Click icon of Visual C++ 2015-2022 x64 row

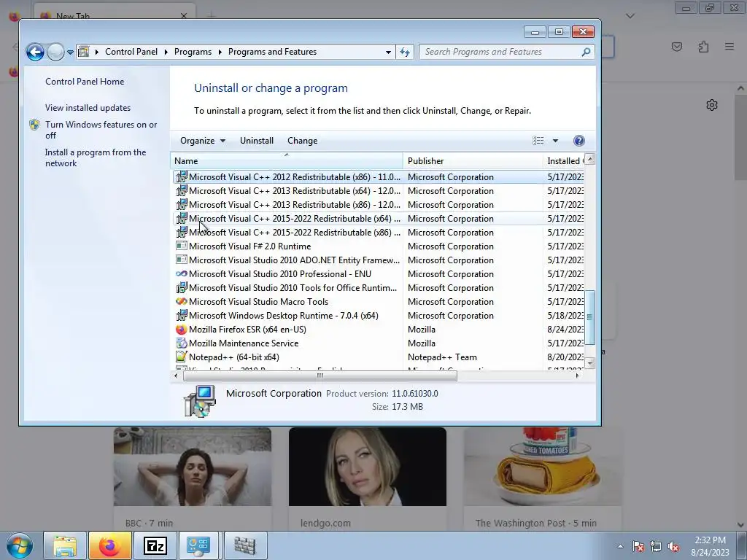pyautogui.click(x=182, y=218)
